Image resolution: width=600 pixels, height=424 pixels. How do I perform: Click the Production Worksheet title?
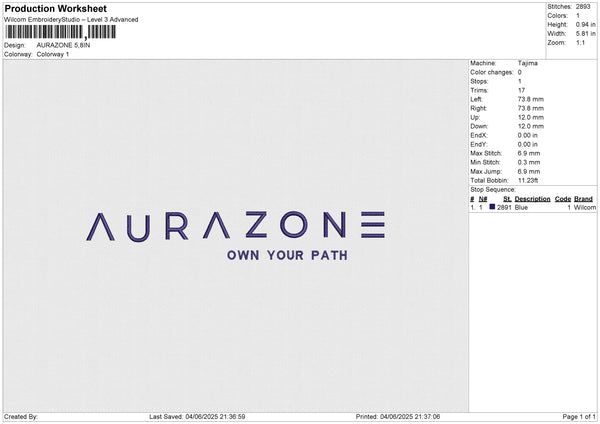click(55, 8)
